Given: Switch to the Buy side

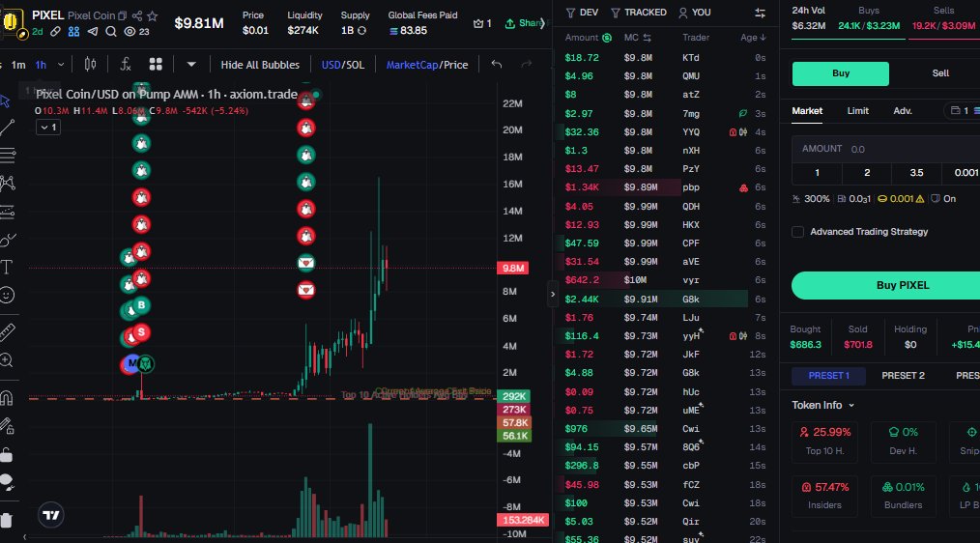Looking at the screenshot, I should click(841, 73).
